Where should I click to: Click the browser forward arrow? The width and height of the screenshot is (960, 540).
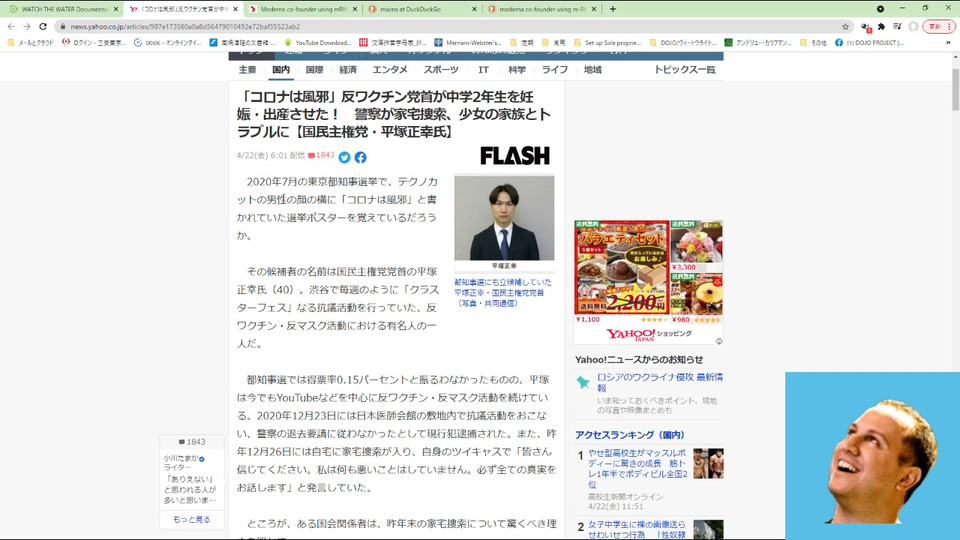click(26, 26)
